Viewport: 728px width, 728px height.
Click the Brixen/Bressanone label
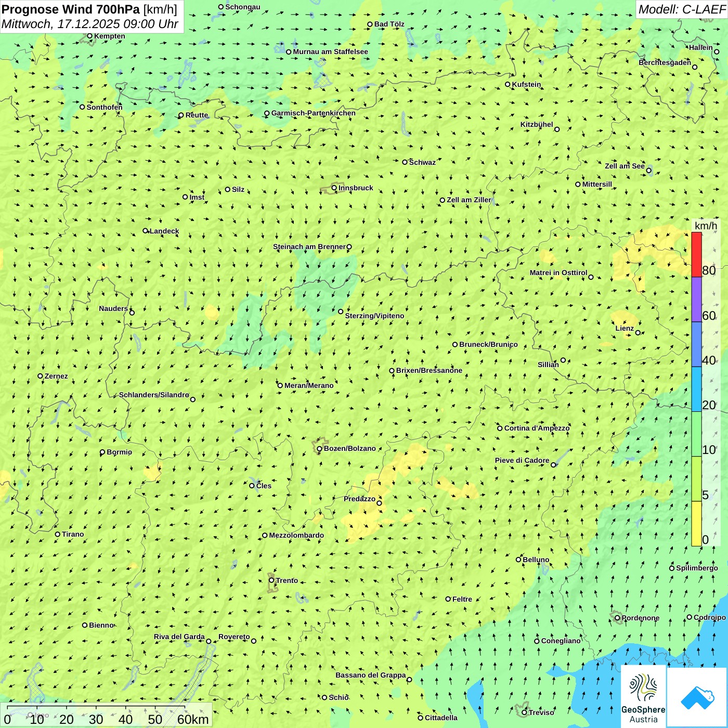pos(429,370)
